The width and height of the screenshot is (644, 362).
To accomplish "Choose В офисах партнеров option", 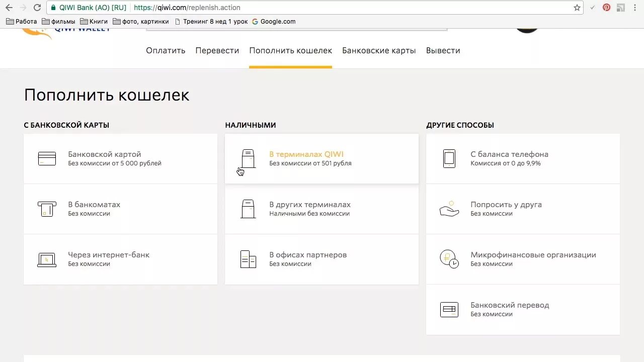I will [x=321, y=259].
